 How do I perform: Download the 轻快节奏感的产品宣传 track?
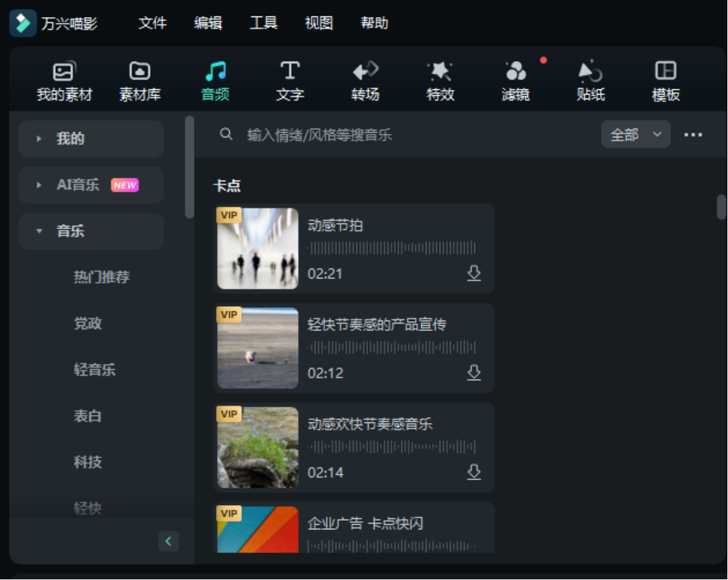tap(474, 373)
